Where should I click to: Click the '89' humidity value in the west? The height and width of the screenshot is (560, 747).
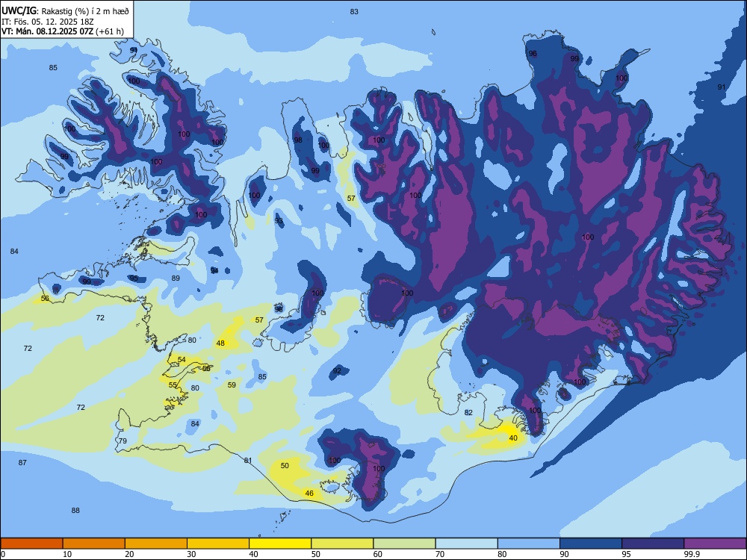tap(176, 278)
